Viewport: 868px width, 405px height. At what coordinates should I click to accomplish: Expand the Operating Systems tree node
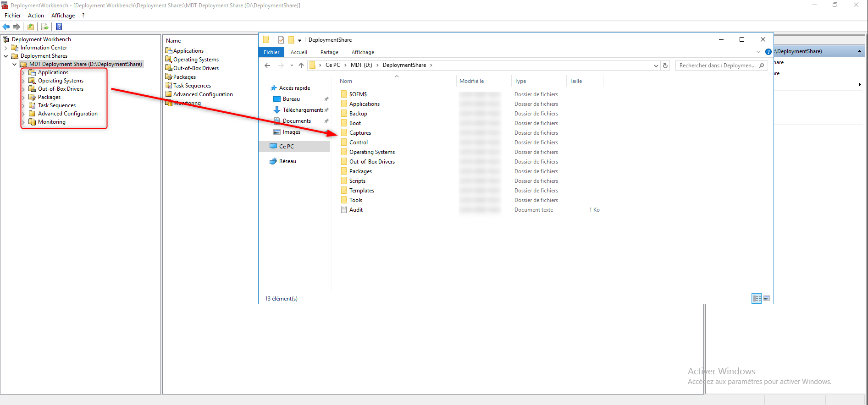pyautogui.click(x=23, y=81)
